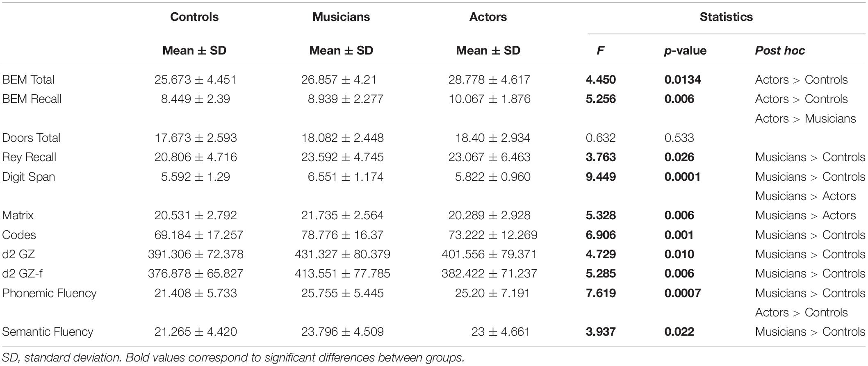868x366 pixels.
Task: Click the d2 GZ-f row label
Action: [x=22, y=273]
